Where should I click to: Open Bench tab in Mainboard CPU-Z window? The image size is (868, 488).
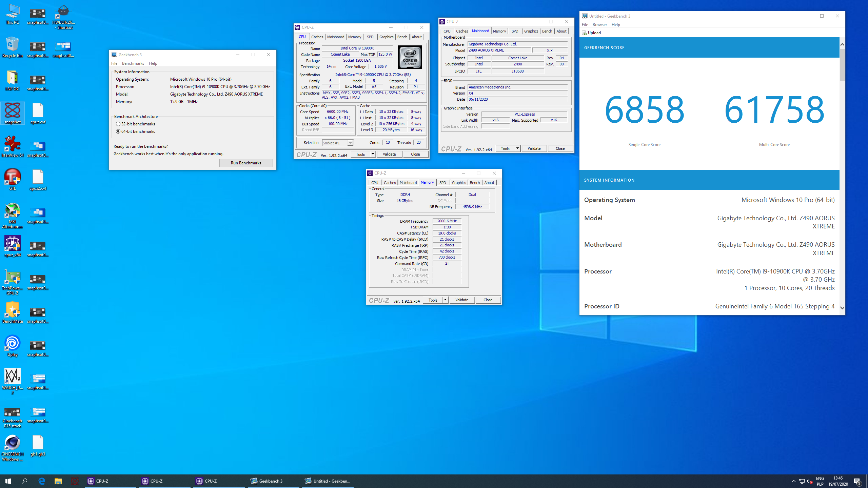[x=547, y=31]
